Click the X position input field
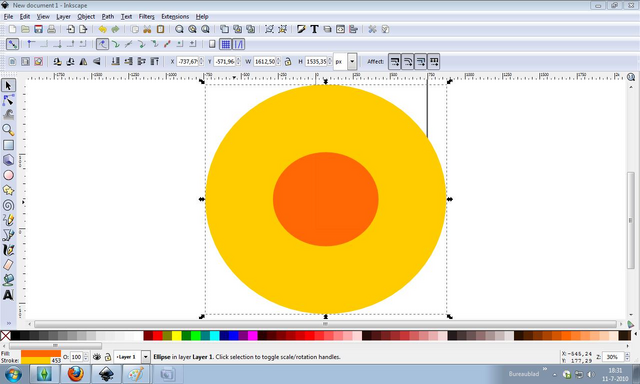This screenshot has width=640, height=384. pos(188,62)
